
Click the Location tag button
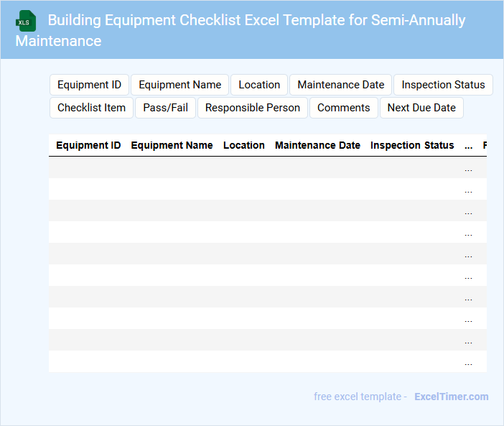click(x=259, y=85)
